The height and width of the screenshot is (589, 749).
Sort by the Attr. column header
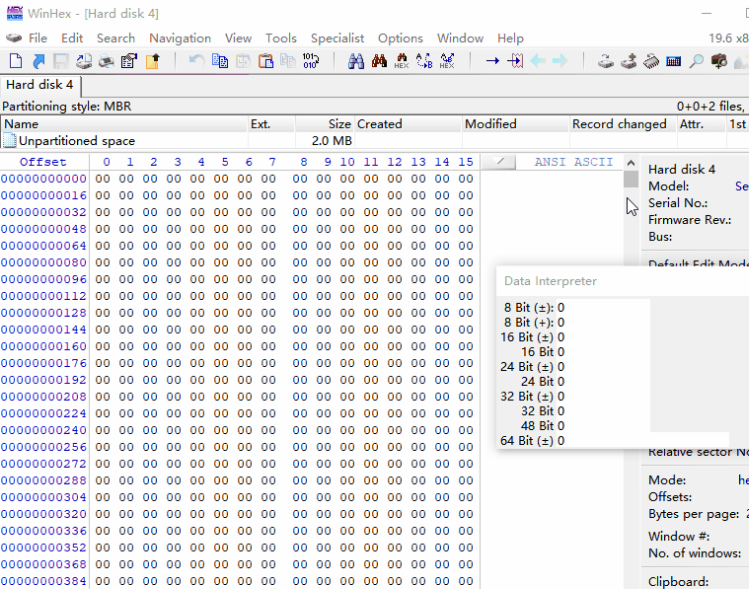pos(701,124)
